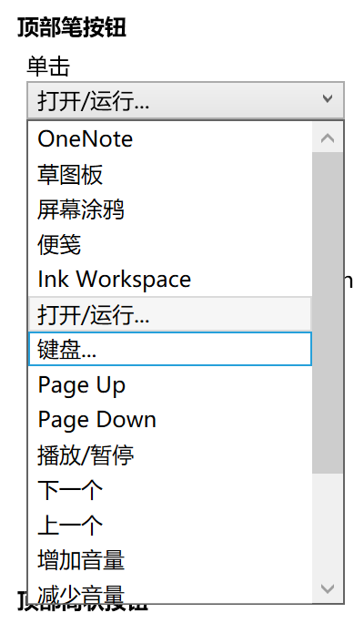
Task: Select Ink Workspace option
Action: [170, 279]
